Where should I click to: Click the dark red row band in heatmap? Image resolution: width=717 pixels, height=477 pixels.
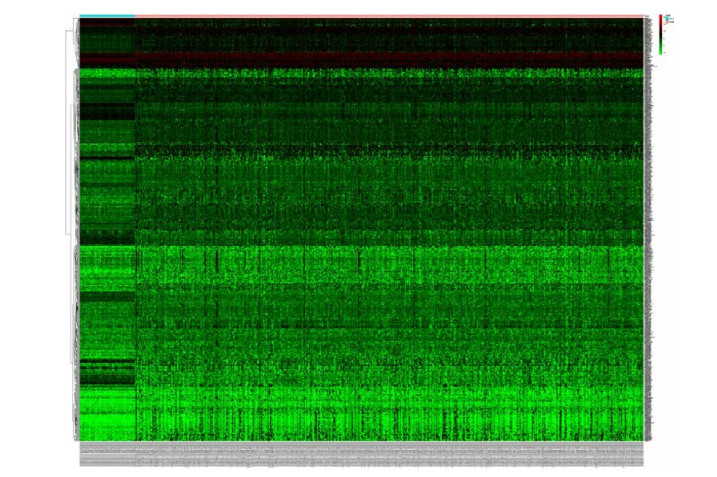390,59
